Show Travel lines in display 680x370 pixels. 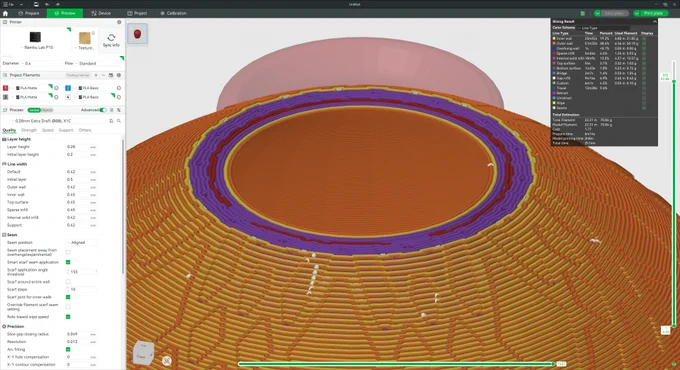point(644,88)
